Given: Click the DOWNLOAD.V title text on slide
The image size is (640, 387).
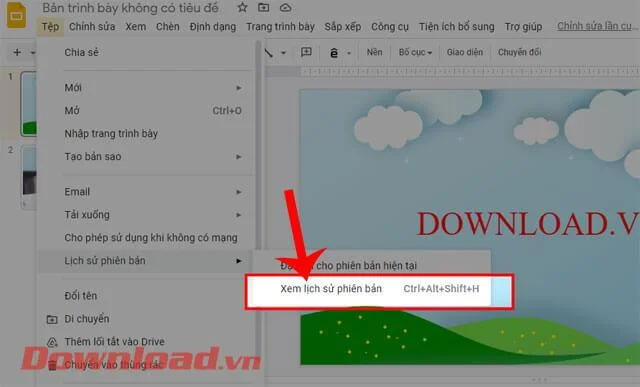Looking at the screenshot, I should pos(527,224).
